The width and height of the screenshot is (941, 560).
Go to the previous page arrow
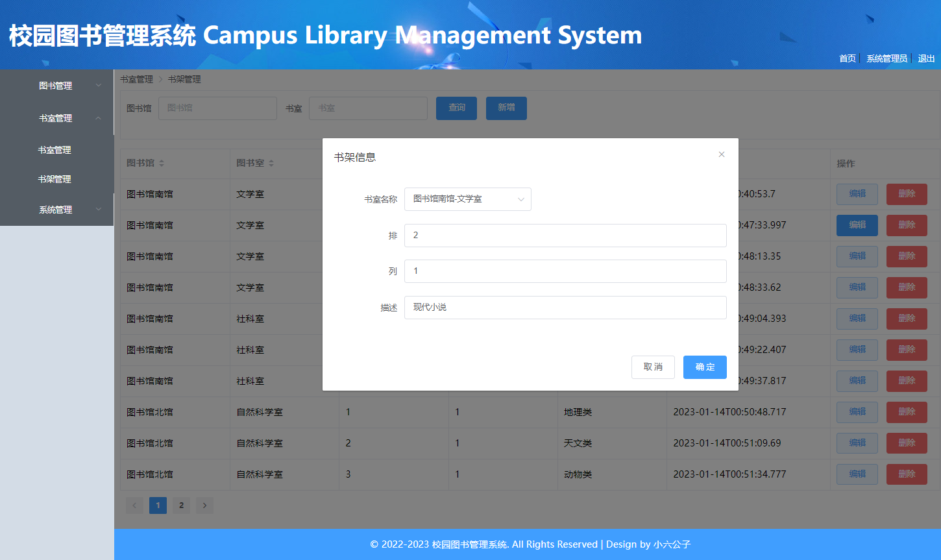pos(134,505)
